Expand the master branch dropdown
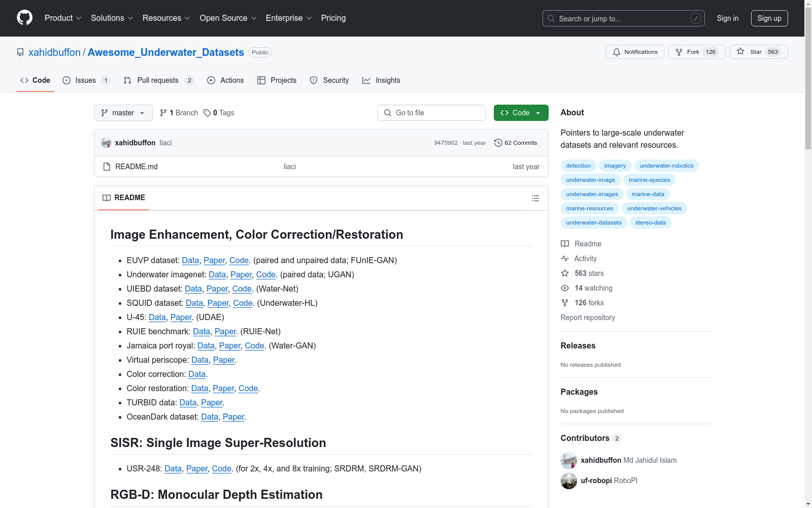The width and height of the screenshot is (812, 508). pos(123,113)
